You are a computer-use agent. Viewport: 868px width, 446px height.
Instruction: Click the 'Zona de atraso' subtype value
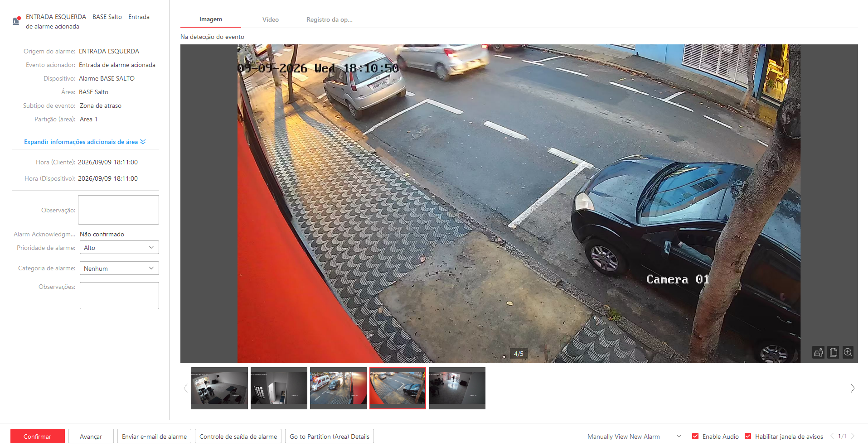click(101, 106)
